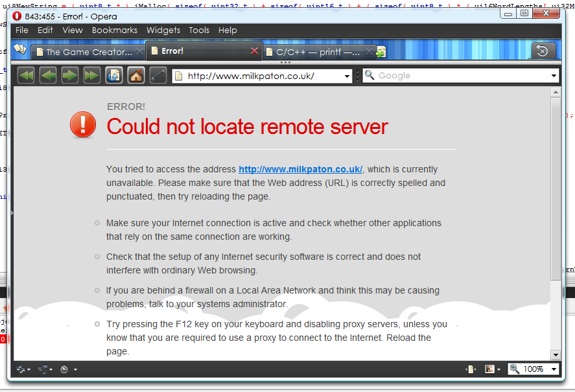The height and width of the screenshot is (392, 575).
Task: Go to the Home page
Action: (135, 76)
